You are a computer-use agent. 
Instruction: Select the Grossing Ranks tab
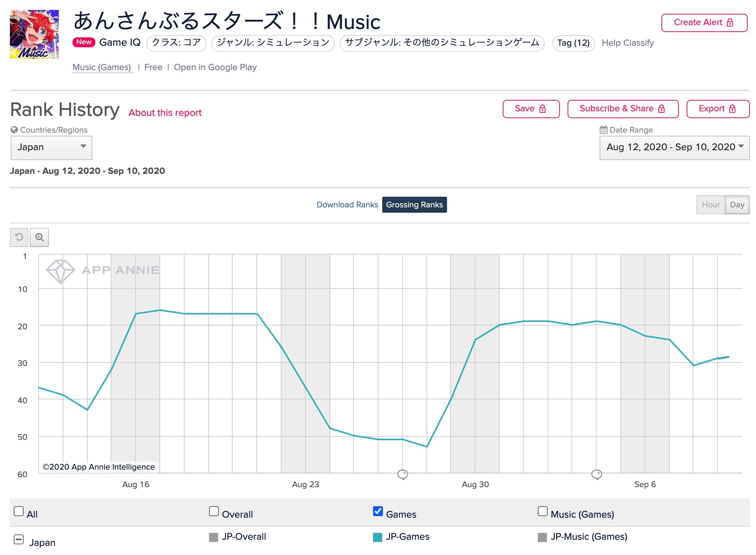pos(414,205)
